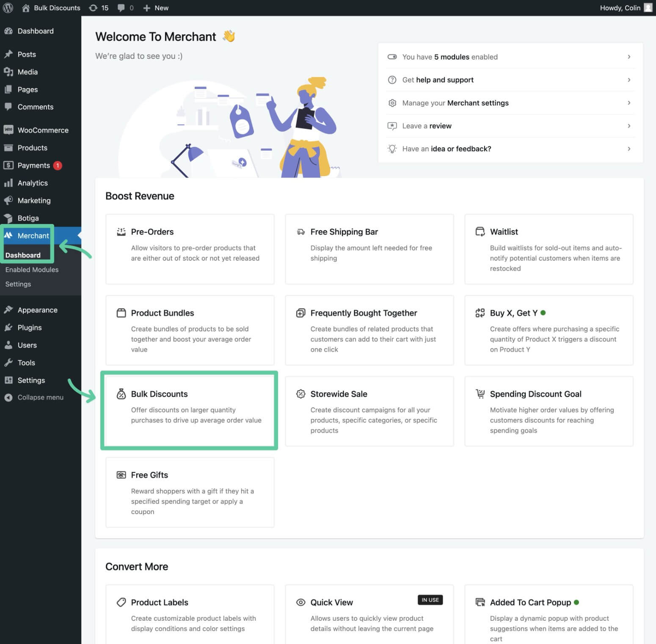Open the Media menu item
The image size is (656, 644).
(x=41, y=72)
